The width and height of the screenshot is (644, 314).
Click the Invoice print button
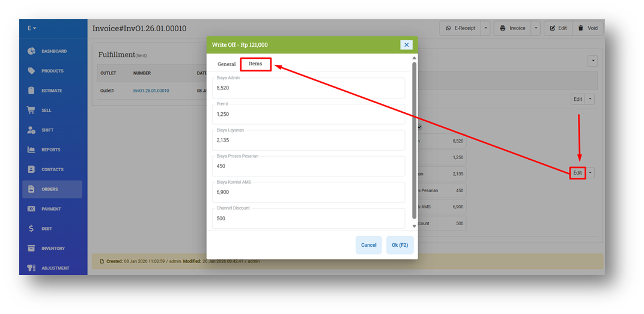pos(512,28)
